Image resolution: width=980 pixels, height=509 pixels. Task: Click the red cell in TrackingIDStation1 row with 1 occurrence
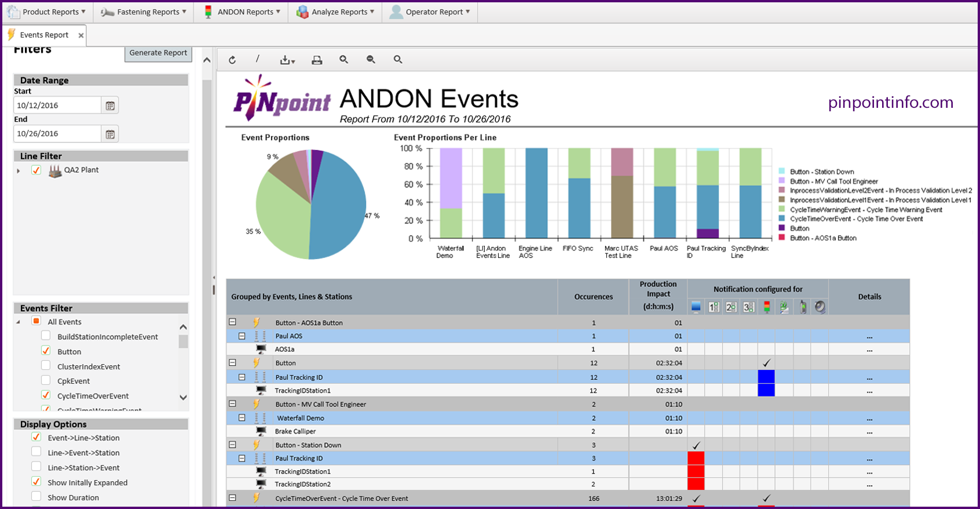696,471
